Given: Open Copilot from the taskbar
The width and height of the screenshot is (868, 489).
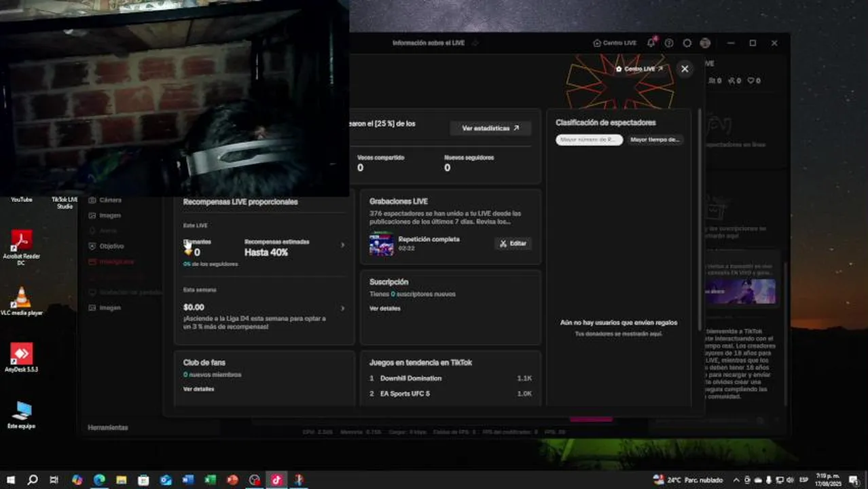Looking at the screenshot, I should (x=77, y=479).
